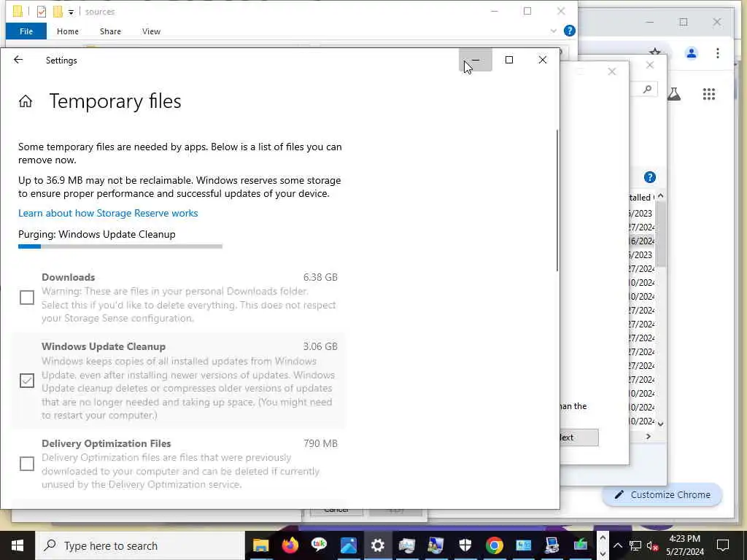Open the Windows Security shield icon
Viewport: 747px width, 560px height.
[465, 545]
